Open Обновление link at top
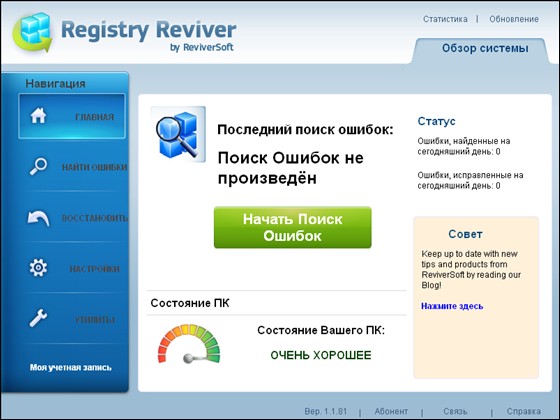Screen dimensions: 560x420 click(514, 19)
